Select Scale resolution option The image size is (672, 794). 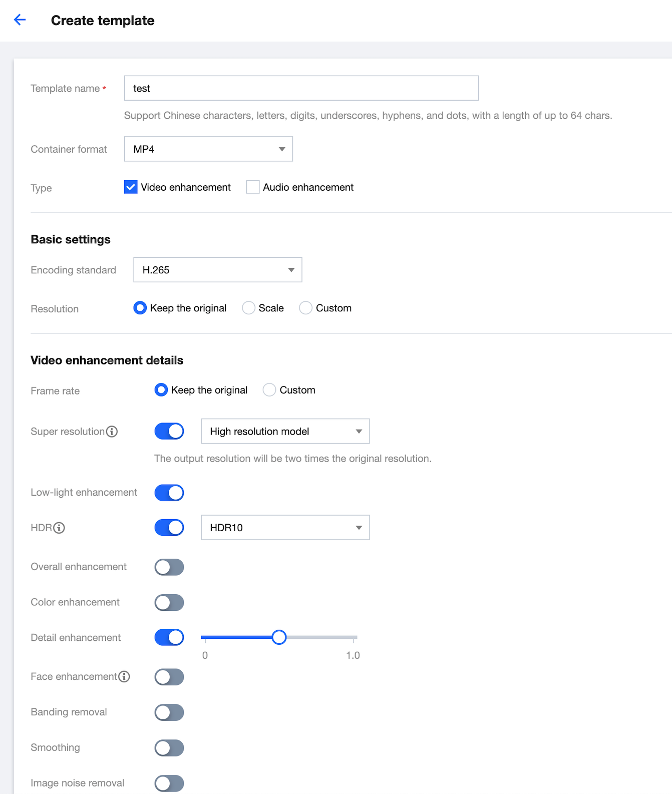pyautogui.click(x=249, y=308)
